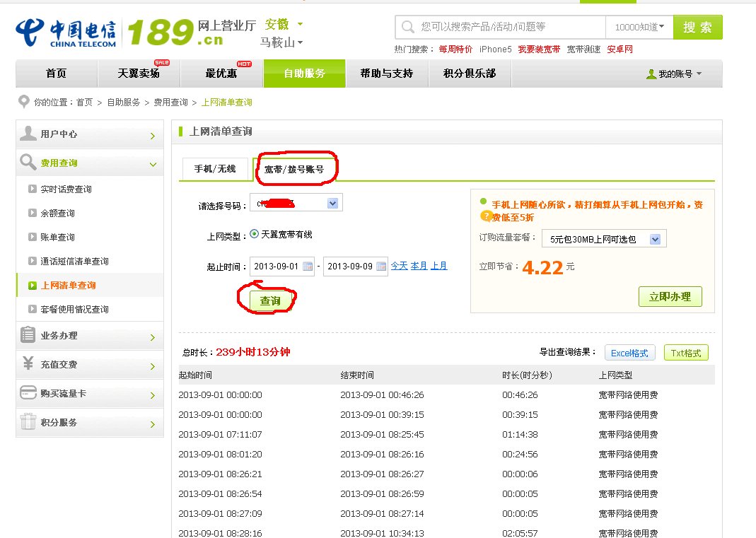Click the China Telecom logo
This screenshot has width=756, height=538.
66,33
